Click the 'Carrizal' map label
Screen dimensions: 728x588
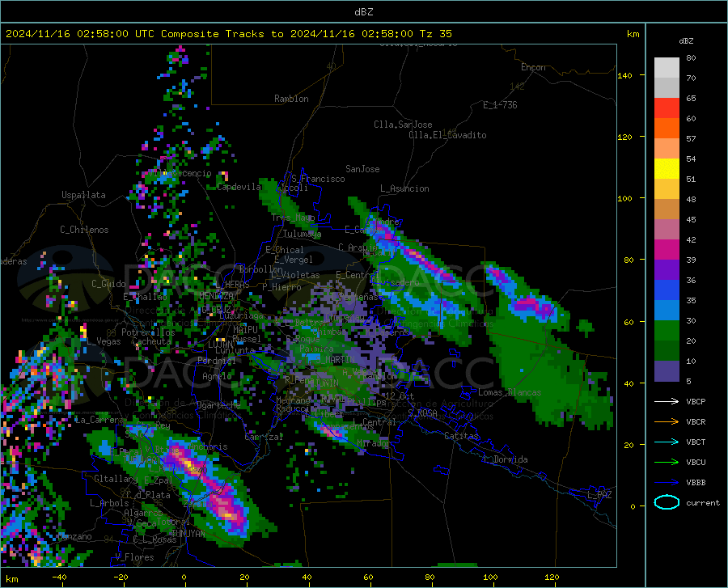click(x=264, y=437)
